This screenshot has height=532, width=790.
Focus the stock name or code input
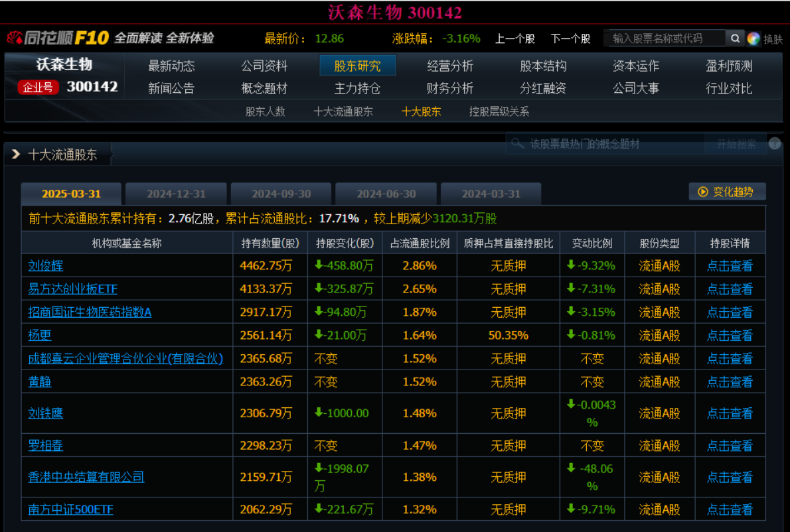click(667, 38)
